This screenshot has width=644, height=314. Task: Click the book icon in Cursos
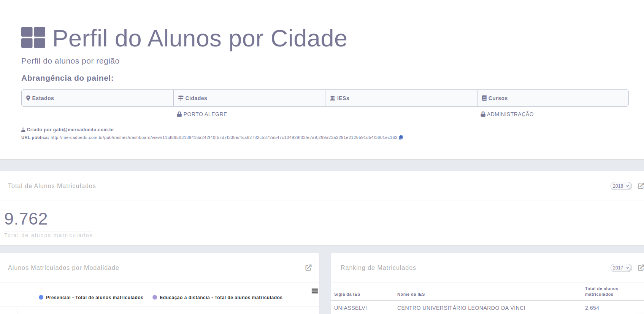pos(484,98)
